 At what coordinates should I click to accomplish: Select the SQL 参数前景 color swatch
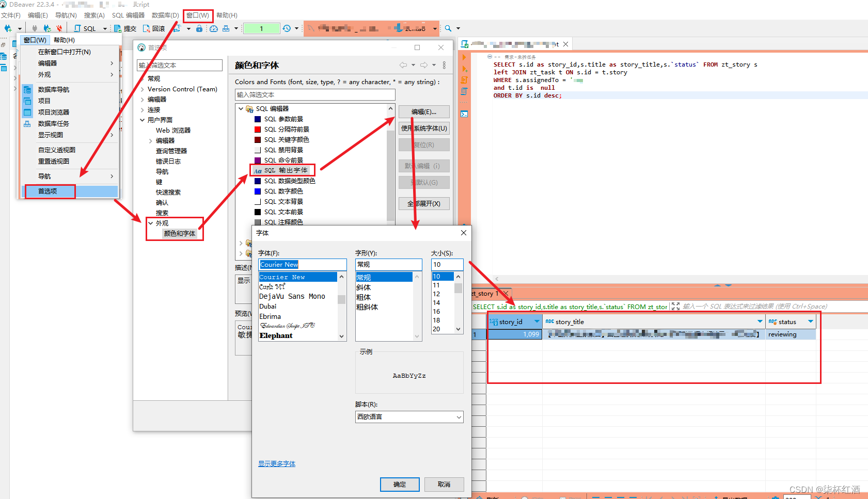coord(258,119)
